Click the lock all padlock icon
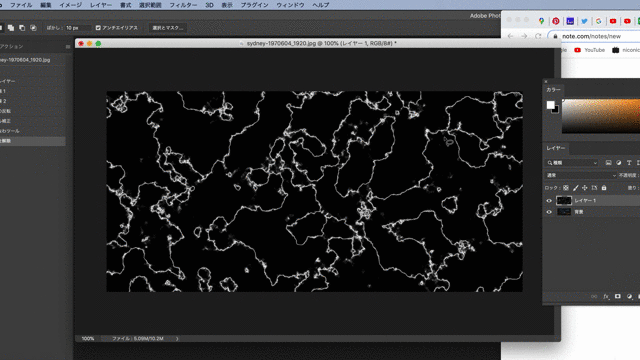This screenshot has height=360, width=640. pyautogui.click(x=604, y=188)
